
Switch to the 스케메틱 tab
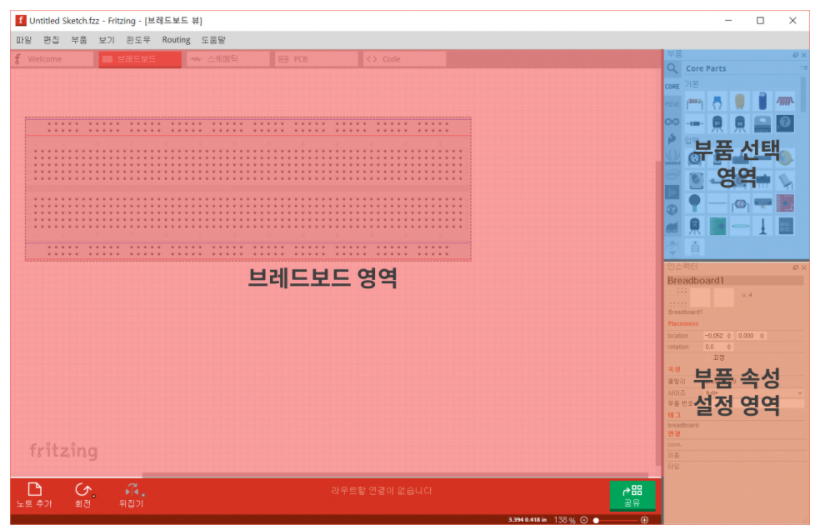pyautogui.click(x=228, y=59)
